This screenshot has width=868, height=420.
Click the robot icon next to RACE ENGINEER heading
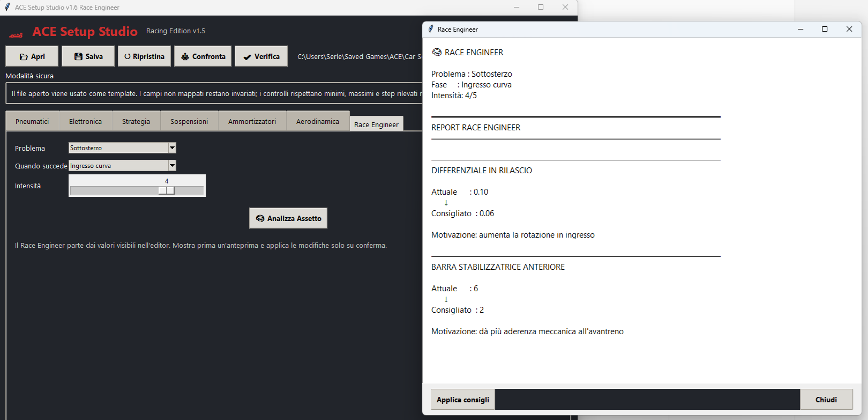(437, 53)
